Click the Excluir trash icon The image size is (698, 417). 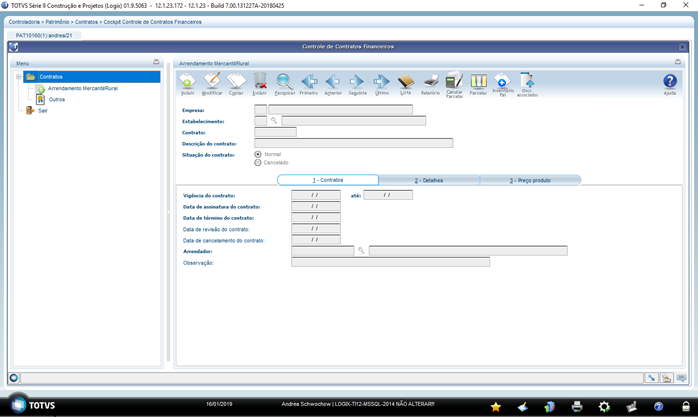[260, 83]
